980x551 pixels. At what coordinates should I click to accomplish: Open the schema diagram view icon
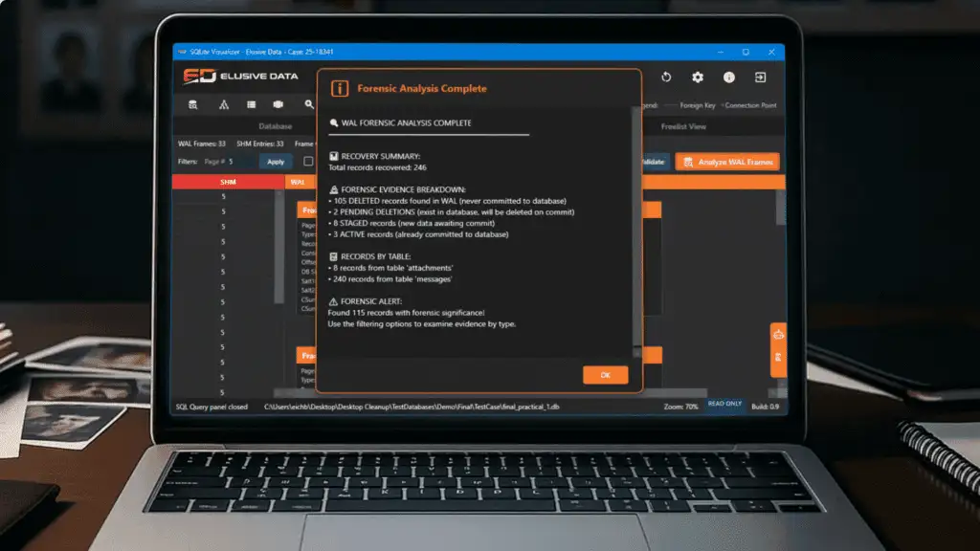click(225, 104)
